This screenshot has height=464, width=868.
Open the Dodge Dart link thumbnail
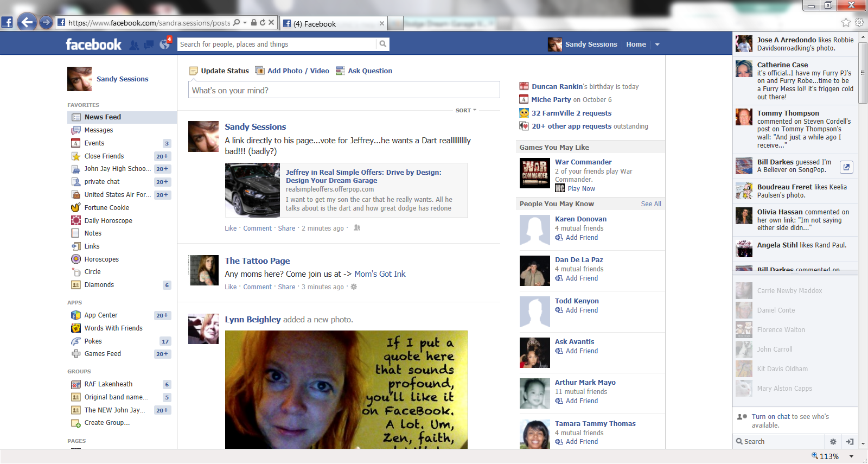pyautogui.click(x=252, y=190)
